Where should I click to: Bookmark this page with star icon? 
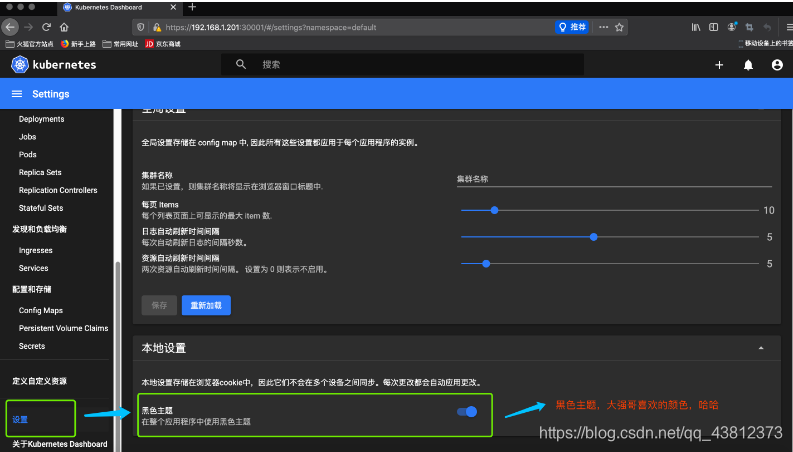[x=619, y=27]
